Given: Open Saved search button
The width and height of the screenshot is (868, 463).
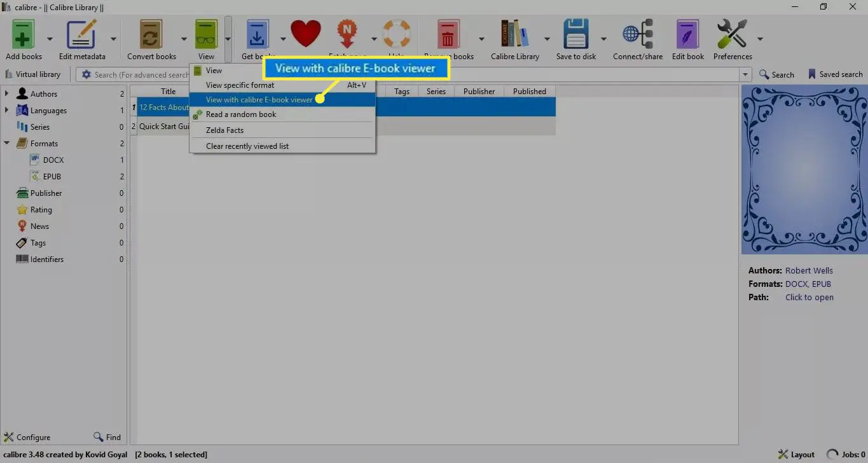Looking at the screenshot, I should pos(834,74).
